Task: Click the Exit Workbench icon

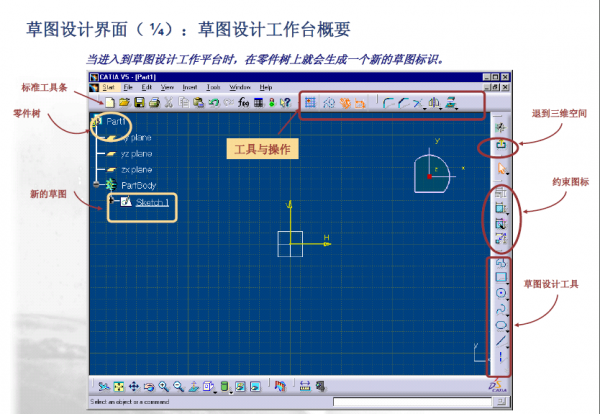Action: click(x=501, y=145)
